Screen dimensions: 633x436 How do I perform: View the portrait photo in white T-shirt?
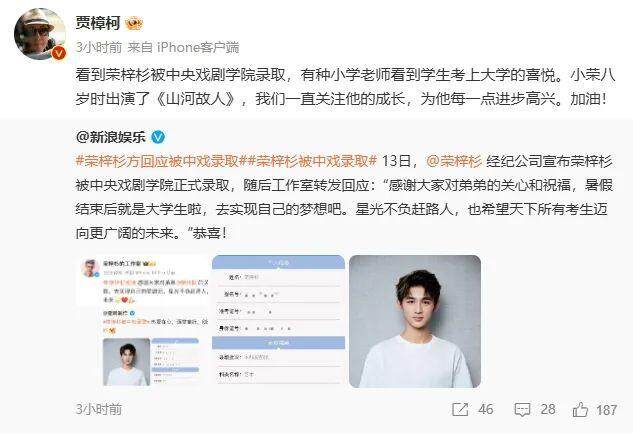click(415, 321)
